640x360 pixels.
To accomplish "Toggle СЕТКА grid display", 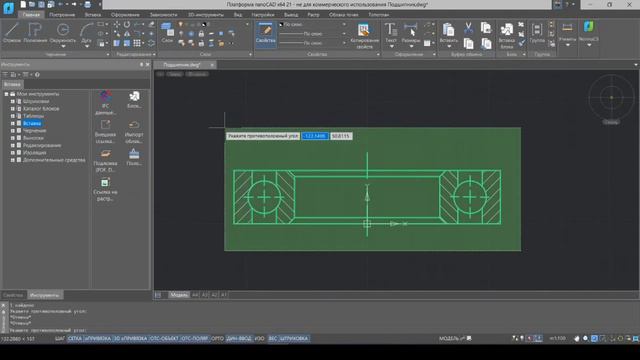I will 75,338.
